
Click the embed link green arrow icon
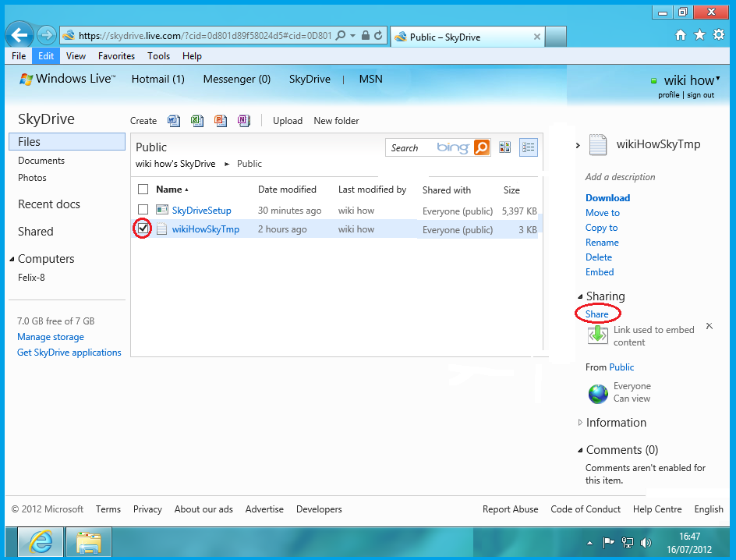tap(597, 335)
